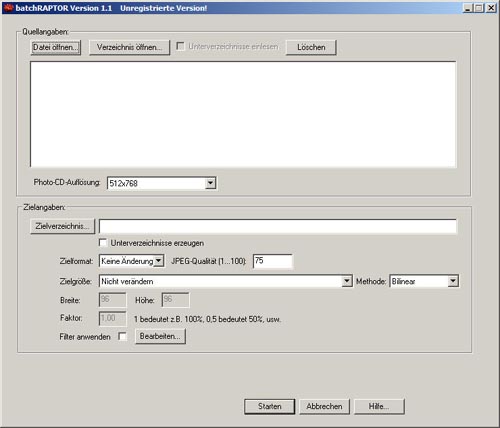Click the Bearbeiten... button
This screenshot has height=428, width=500.
point(160,336)
